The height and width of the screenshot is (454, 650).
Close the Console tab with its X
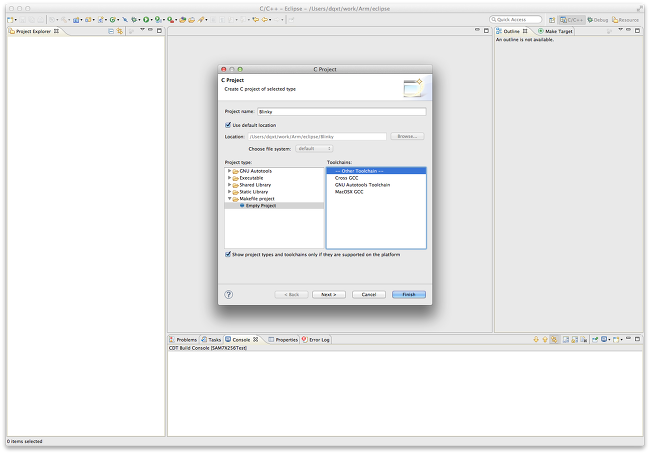click(256, 339)
